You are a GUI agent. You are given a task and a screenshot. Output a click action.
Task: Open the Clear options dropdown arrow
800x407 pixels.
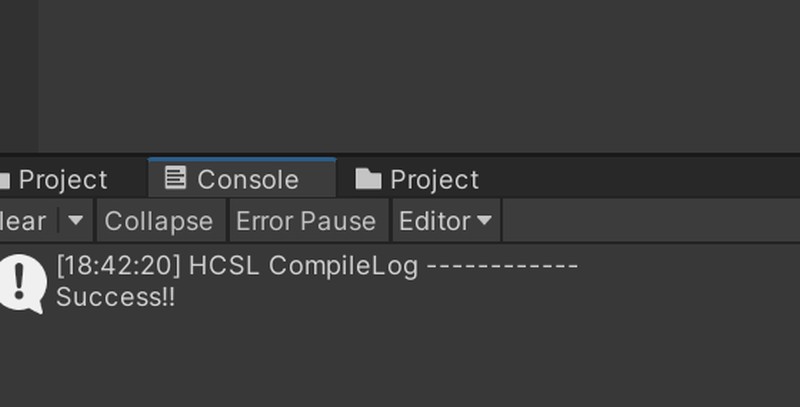76,221
